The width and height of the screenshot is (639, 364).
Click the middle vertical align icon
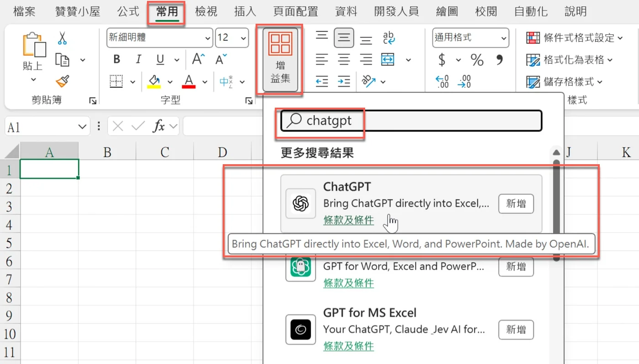tap(344, 38)
